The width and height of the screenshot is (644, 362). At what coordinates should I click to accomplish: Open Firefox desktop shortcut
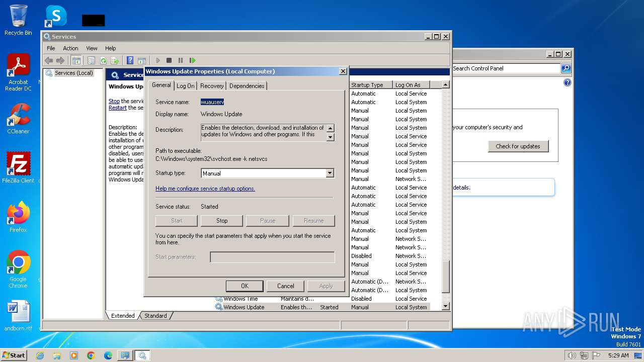click(x=18, y=217)
